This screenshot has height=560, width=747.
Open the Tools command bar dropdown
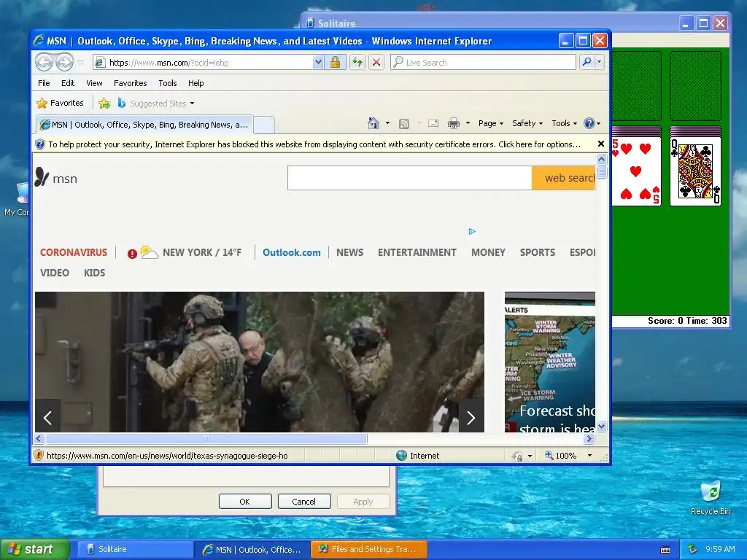(x=564, y=123)
